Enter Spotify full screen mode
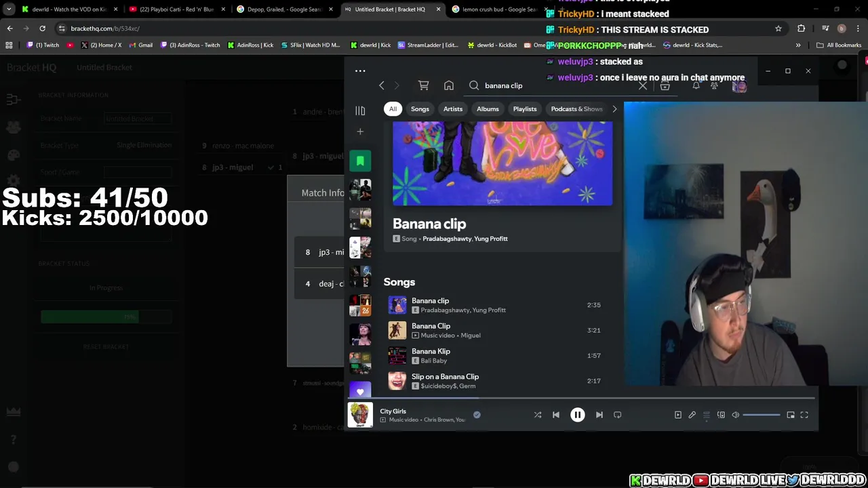This screenshot has width=868, height=488. [x=804, y=415]
